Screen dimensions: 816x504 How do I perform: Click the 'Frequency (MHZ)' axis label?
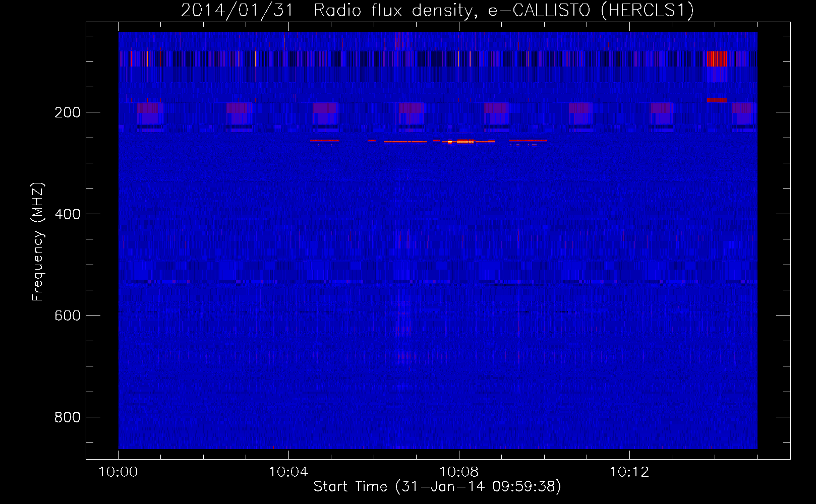(38, 242)
